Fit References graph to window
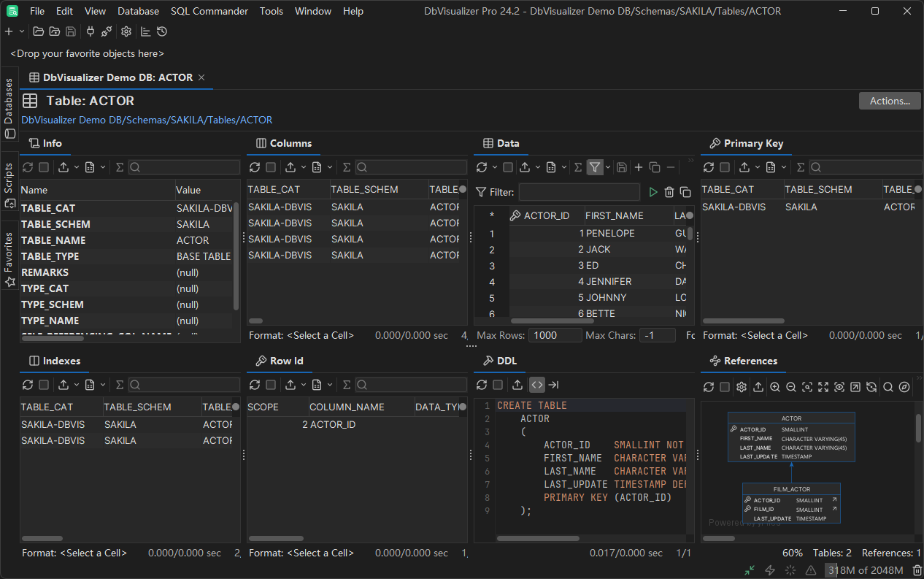This screenshot has width=924, height=579. [823, 387]
